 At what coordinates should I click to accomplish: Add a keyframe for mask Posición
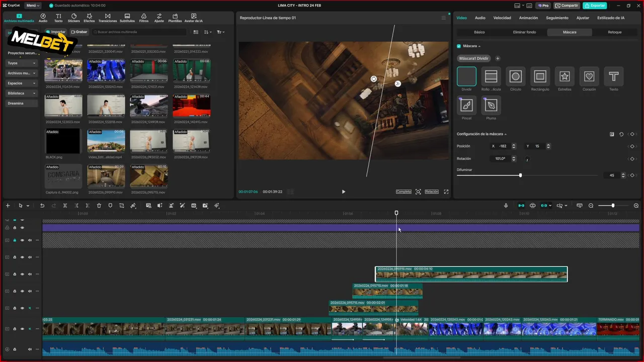tap(632, 146)
